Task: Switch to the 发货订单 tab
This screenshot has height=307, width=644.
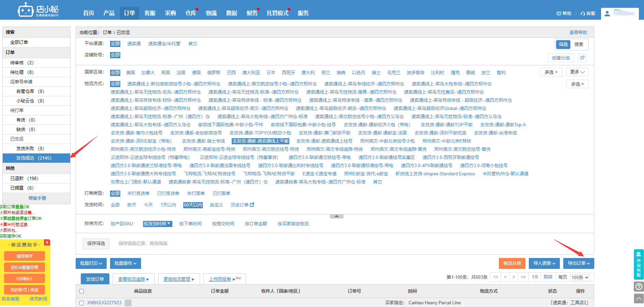Action: (95, 279)
